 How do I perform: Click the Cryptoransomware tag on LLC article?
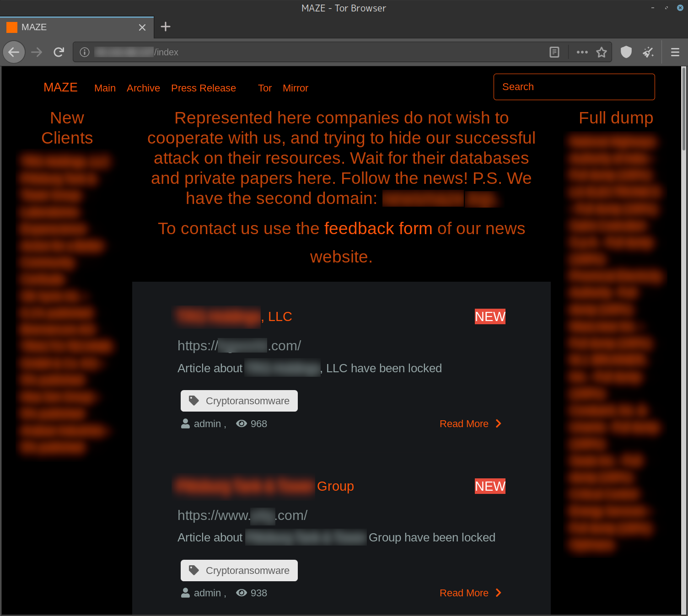pyautogui.click(x=239, y=401)
